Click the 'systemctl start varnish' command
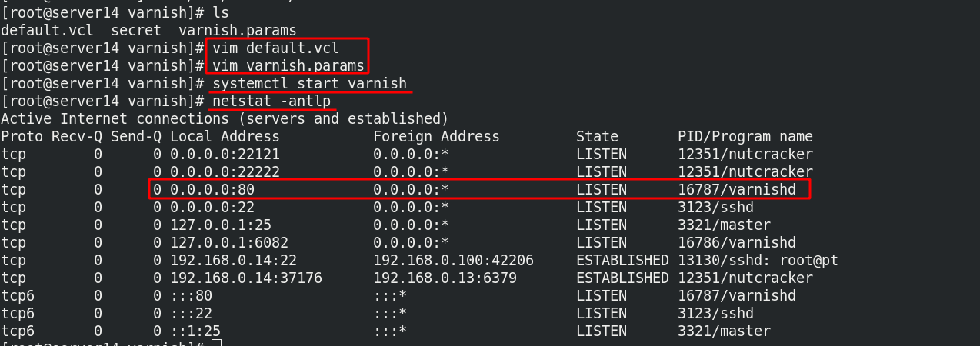980x346 pixels. click(x=310, y=84)
